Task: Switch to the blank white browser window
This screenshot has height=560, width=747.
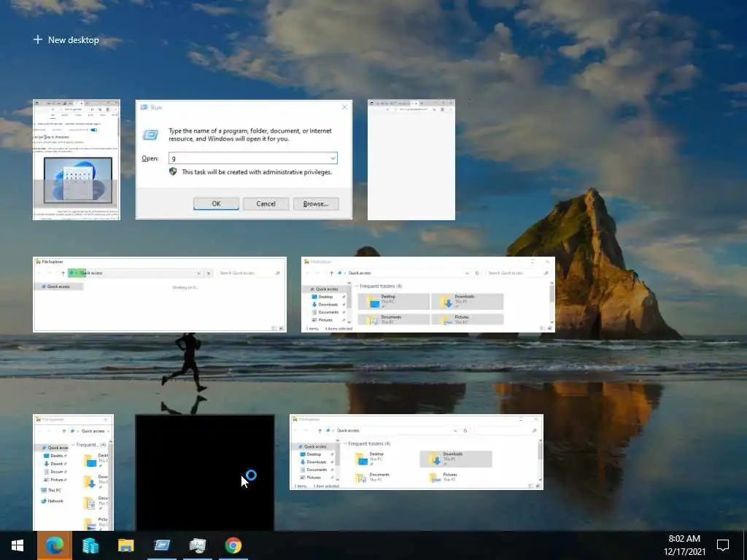Action: 411,160
